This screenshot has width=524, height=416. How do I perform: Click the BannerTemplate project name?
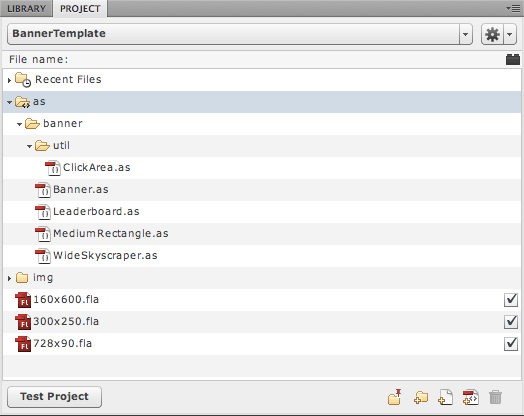pyautogui.click(x=59, y=33)
